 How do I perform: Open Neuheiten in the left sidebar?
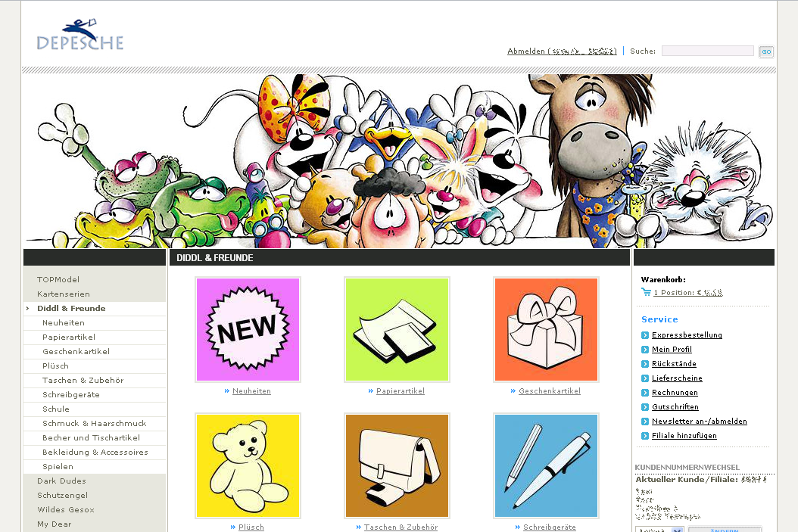(x=64, y=322)
